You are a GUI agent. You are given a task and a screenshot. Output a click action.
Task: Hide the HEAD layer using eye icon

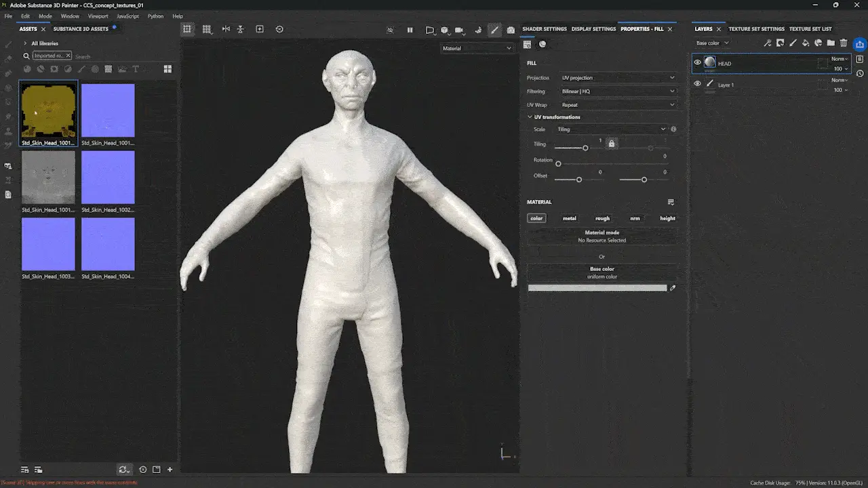pos(697,63)
